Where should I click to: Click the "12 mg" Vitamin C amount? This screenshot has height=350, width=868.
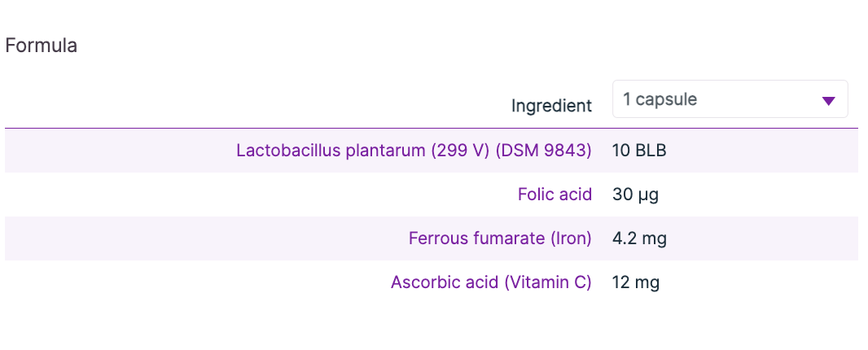click(635, 282)
